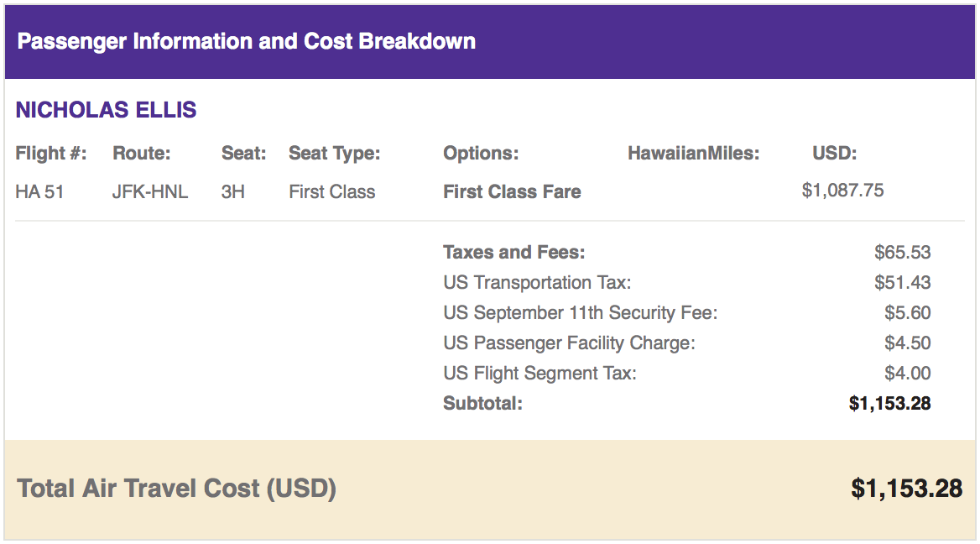Click the Seat column label
The image size is (980, 544).
[x=243, y=154]
